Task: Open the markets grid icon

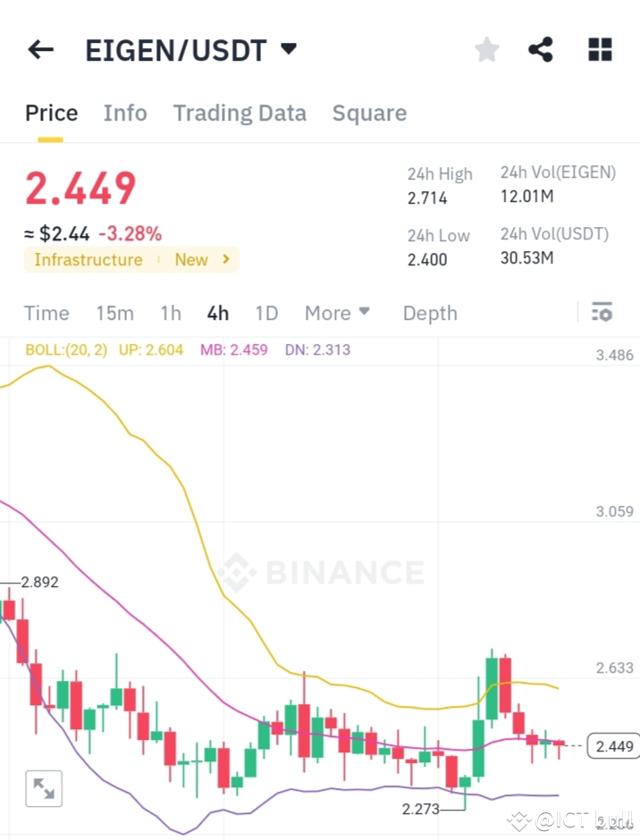Action: click(x=600, y=49)
